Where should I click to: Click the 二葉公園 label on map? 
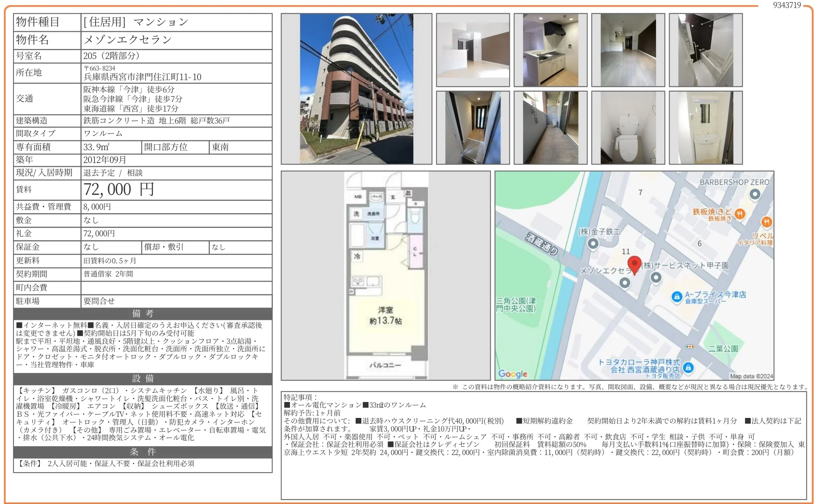[x=723, y=349]
